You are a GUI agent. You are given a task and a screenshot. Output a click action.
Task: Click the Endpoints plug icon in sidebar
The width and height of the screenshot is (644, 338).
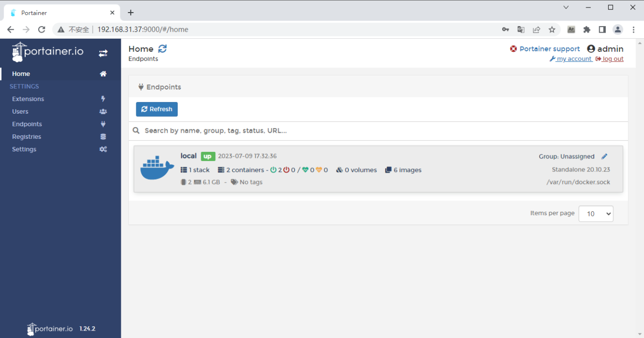pyautogui.click(x=103, y=124)
